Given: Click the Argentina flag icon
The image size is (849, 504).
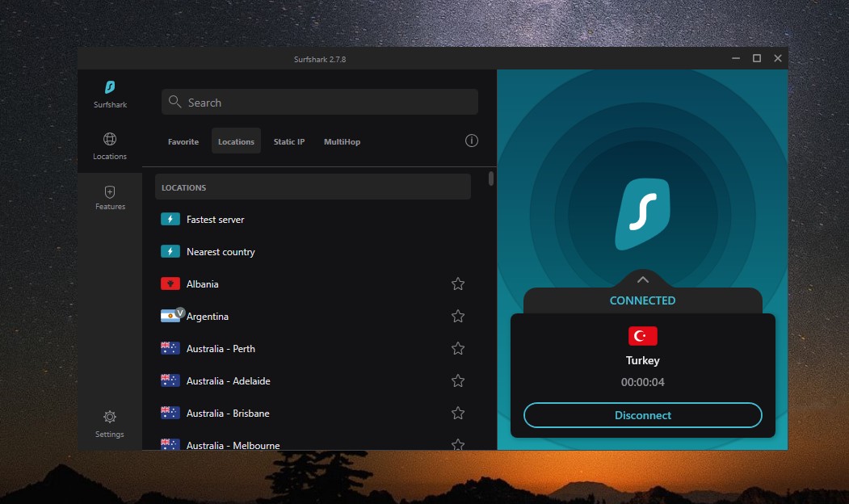Looking at the screenshot, I should 170,316.
